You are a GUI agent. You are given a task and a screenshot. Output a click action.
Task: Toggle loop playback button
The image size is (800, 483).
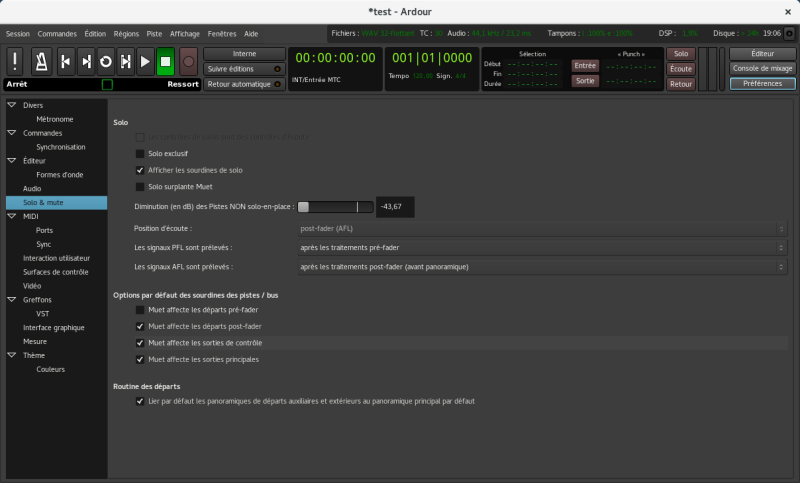[106, 62]
